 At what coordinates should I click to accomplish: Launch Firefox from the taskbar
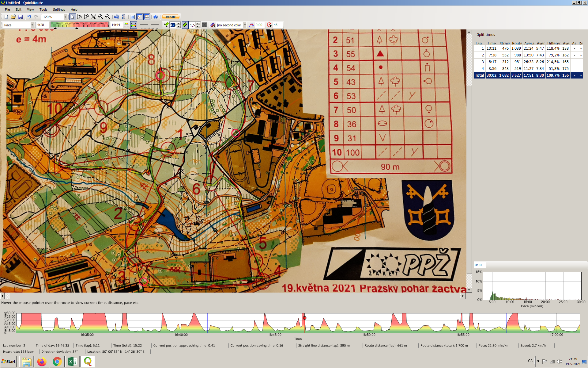coord(42,362)
